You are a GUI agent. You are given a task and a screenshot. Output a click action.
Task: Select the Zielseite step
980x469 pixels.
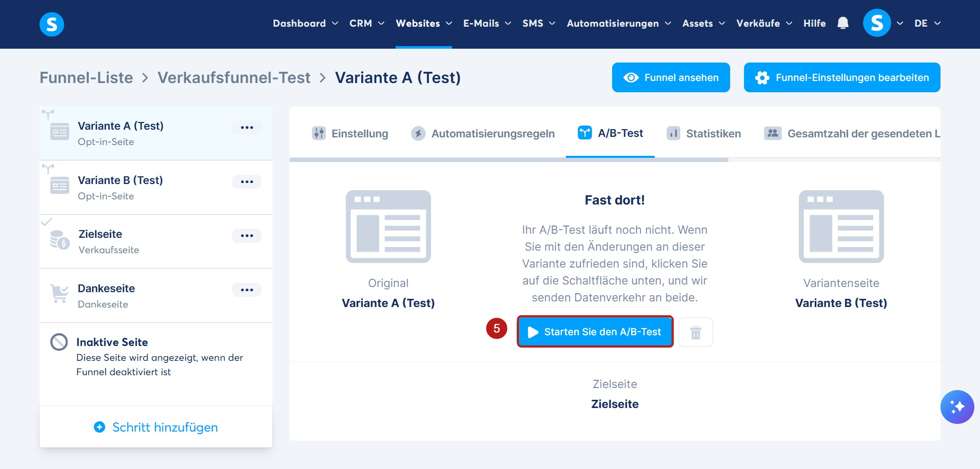[x=156, y=241]
